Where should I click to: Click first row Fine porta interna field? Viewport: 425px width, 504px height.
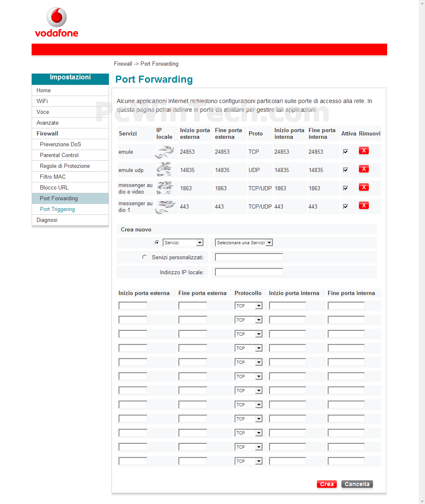346,306
